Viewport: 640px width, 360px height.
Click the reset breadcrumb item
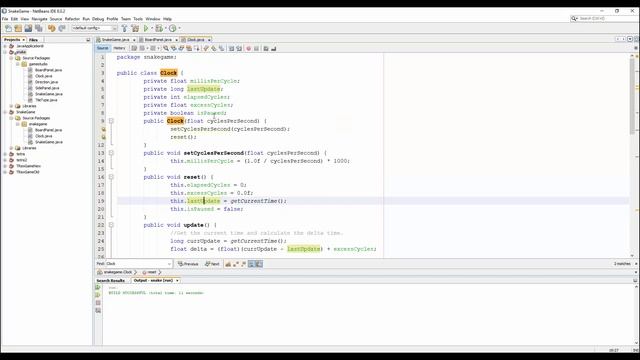pos(151,272)
